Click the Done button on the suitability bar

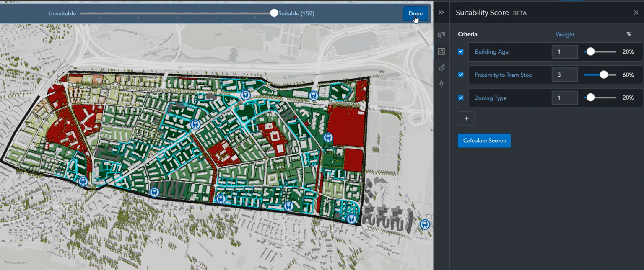point(415,13)
